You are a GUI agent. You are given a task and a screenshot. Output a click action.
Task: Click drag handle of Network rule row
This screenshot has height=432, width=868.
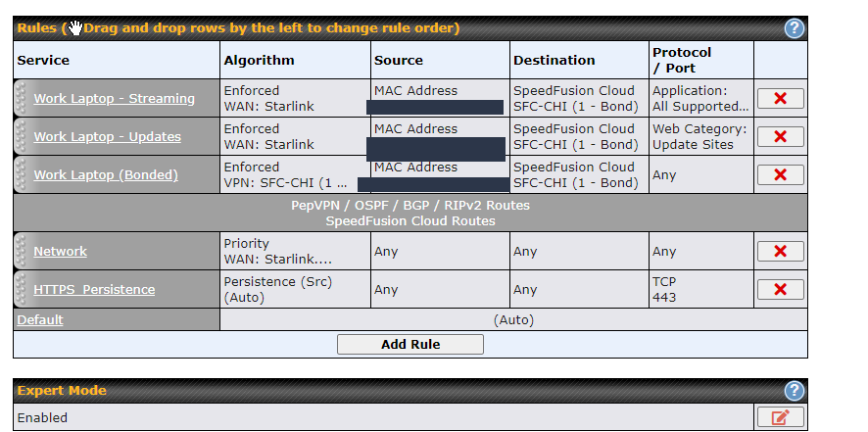(x=22, y=251)
